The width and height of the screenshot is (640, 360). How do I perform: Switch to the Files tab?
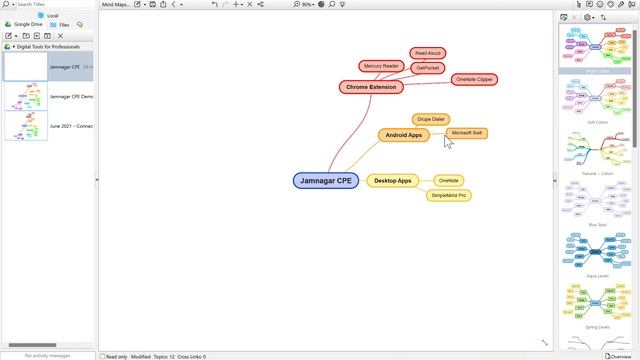[x=60, y=25]
